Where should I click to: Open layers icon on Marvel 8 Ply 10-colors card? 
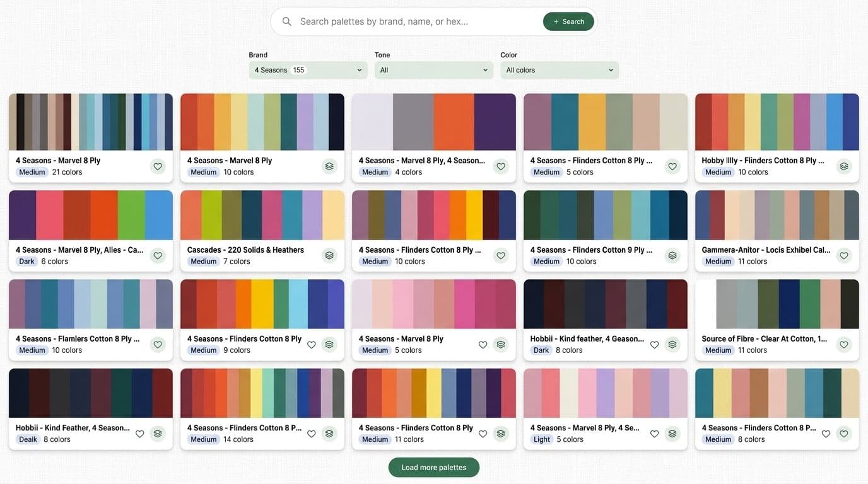point(329,166)
